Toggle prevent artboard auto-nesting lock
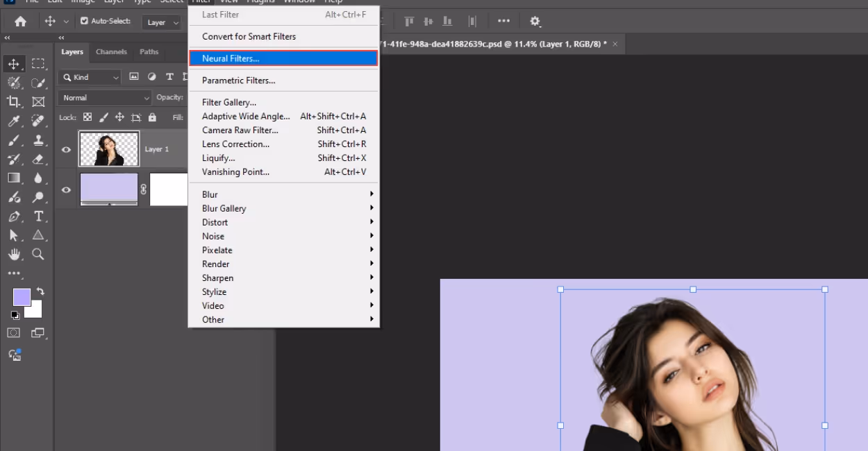Image resolution: width=868 pixels, height=451 pixels. [136, 117]
